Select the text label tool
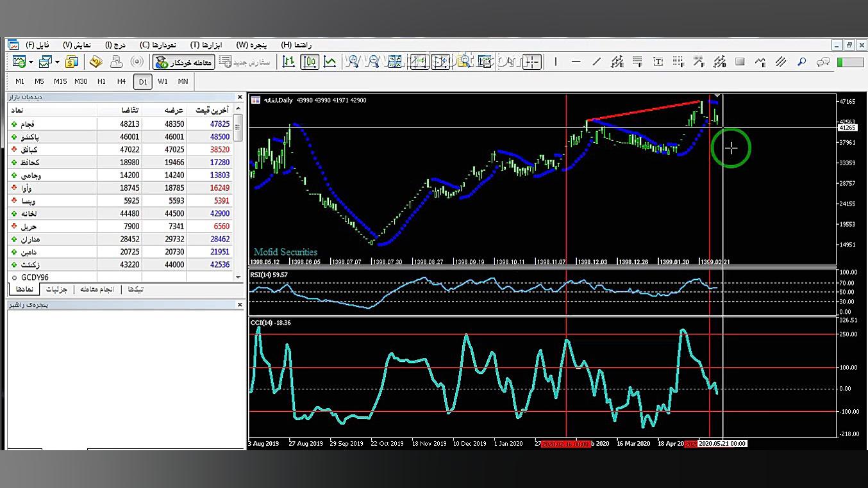Viewport: 868px width, 488px height. (658, 62)
